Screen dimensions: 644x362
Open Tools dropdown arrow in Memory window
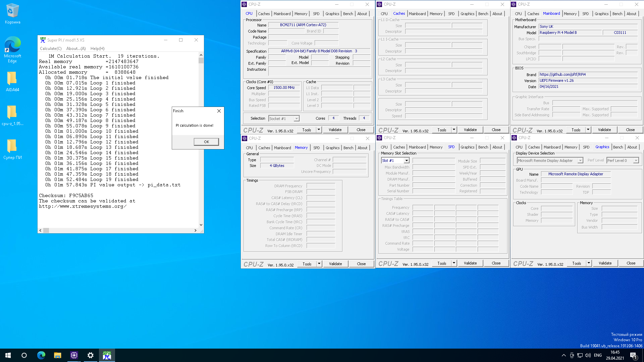point(319,264)
